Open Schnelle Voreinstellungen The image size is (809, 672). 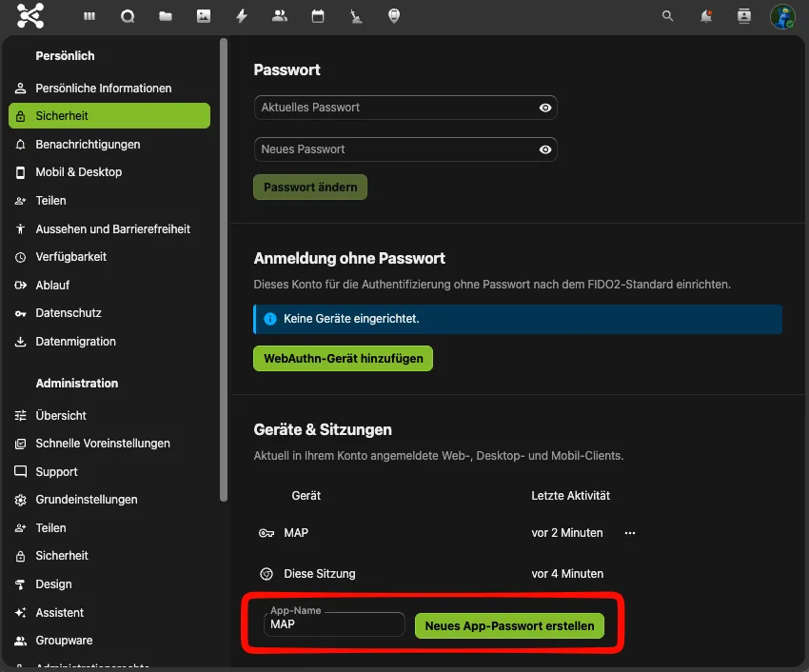(x=109, y=444)
